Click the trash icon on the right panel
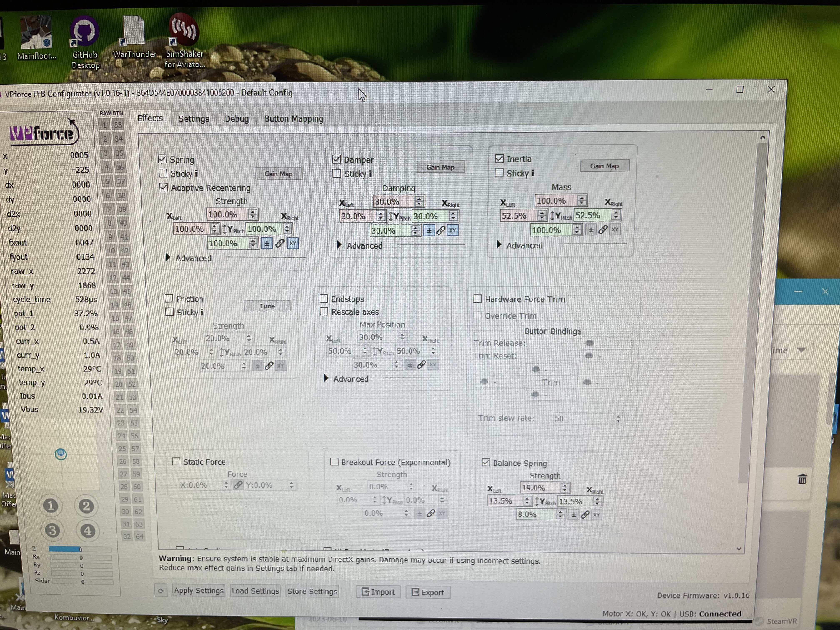 pyautogui.click(x=802, y=479)
